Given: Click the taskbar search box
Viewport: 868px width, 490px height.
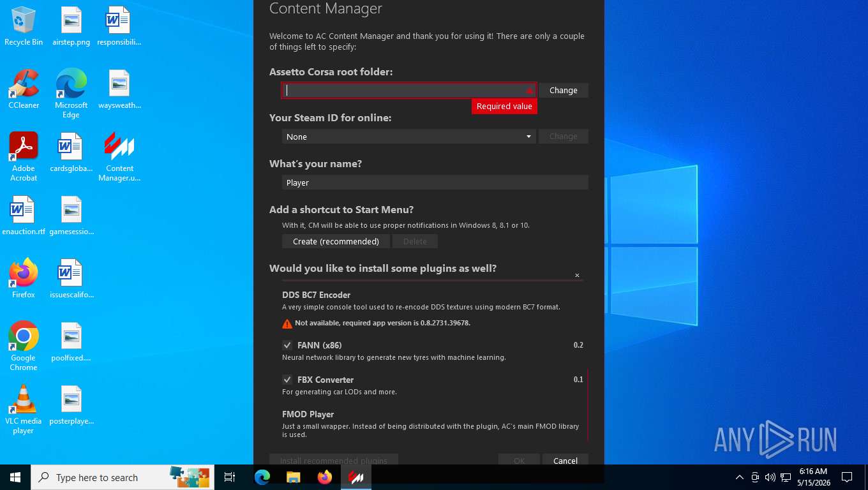Looking at the screenshot, I should [x=121, y=477].
